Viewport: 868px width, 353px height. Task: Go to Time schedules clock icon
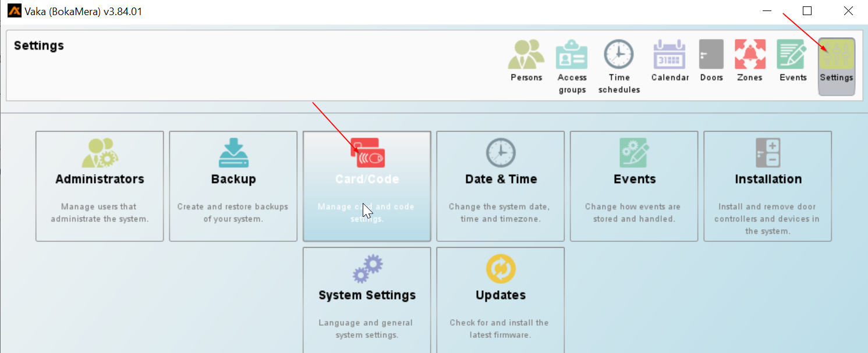point(618,55)
